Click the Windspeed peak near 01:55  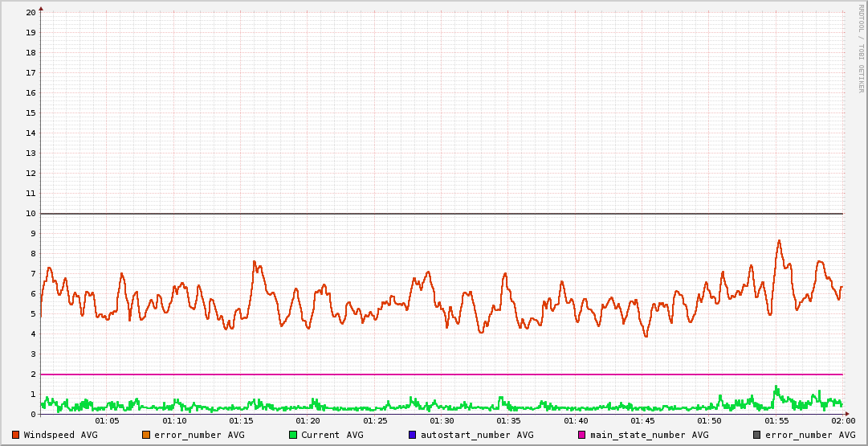coord(778,240)
